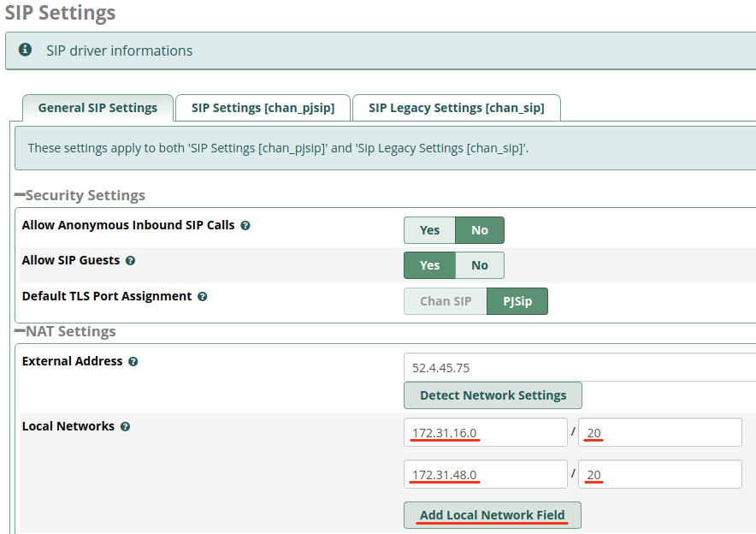Select PJSip for Default TLS Port Assignment
This screenshot has width=756, height=534.
coord(517,301)
